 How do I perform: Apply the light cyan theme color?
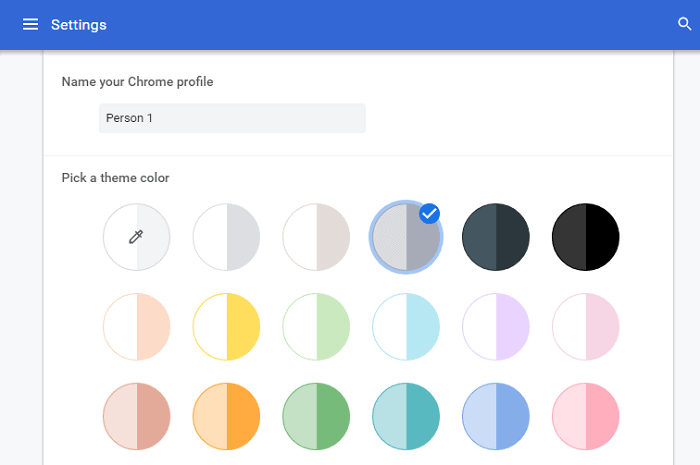tap(406, 327)
